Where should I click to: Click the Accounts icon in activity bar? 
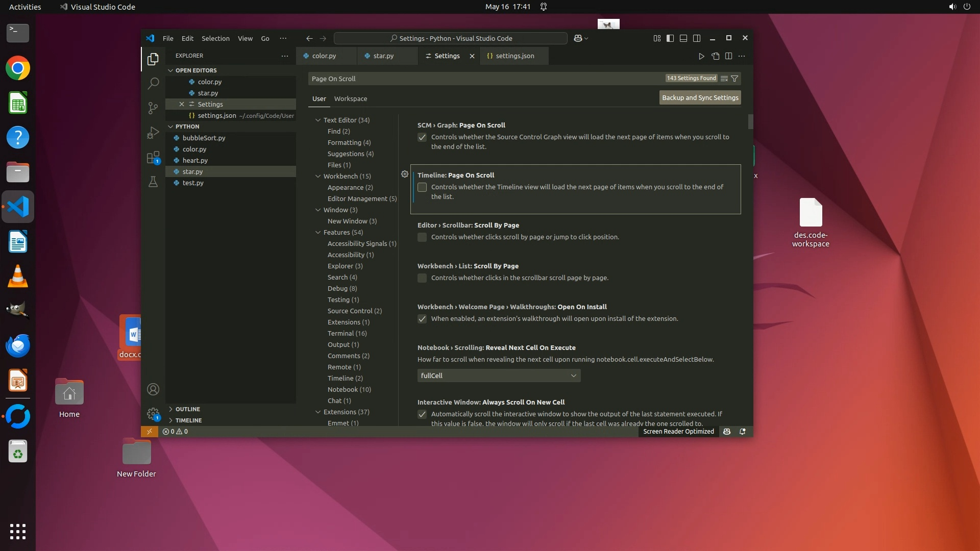pyautogui.click(x=153, y=390)
